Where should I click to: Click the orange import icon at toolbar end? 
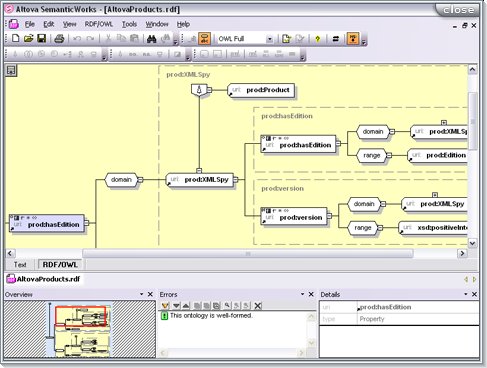(353, 39)
